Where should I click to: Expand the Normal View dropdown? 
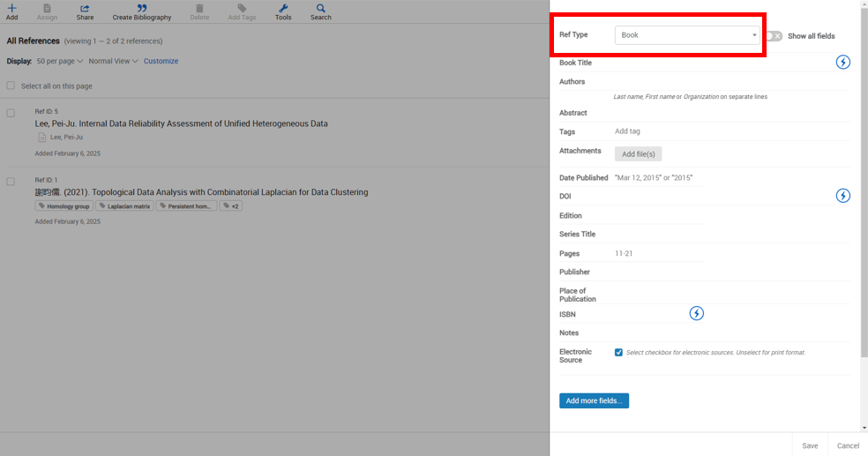(x=113, y=62)
